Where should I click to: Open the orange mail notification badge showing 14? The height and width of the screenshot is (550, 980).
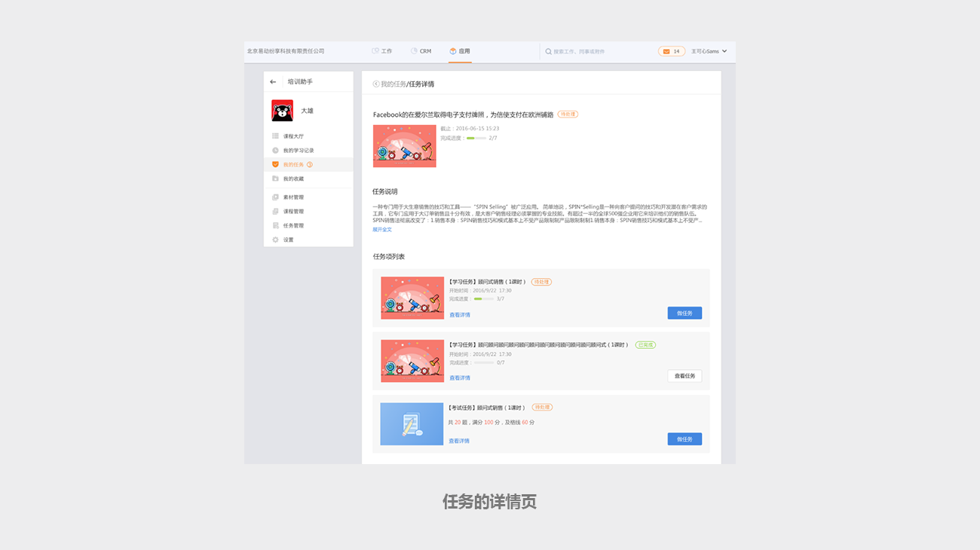click(x=672, y=51)
